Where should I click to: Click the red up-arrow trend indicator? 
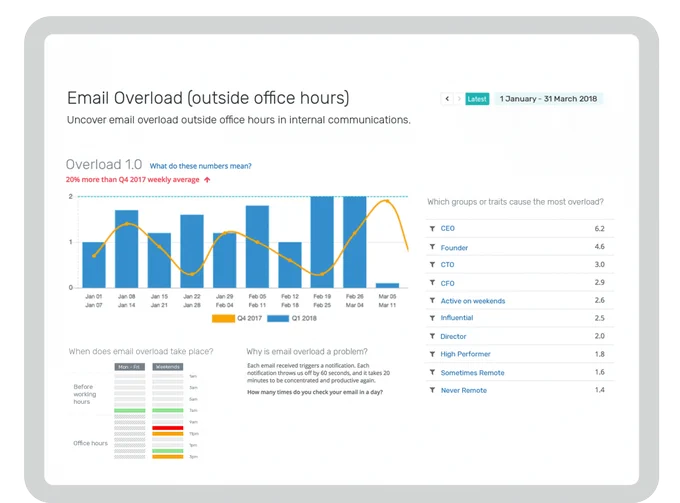207,180
